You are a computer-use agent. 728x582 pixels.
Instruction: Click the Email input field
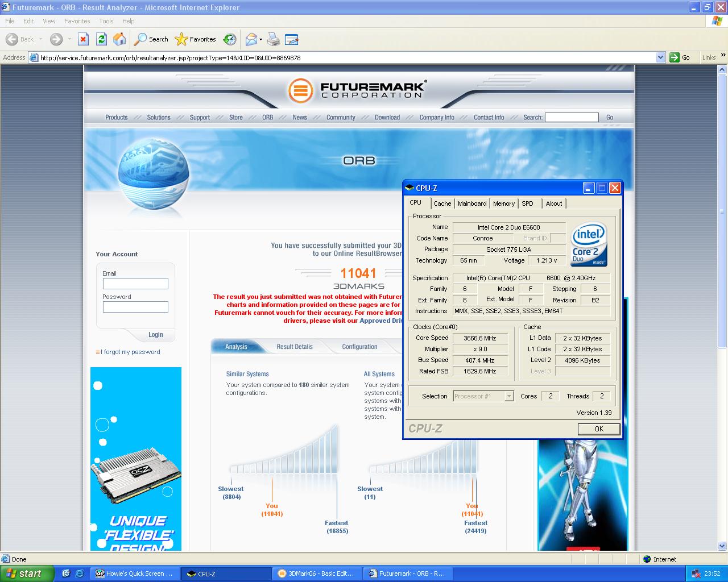tap(135, 284)
